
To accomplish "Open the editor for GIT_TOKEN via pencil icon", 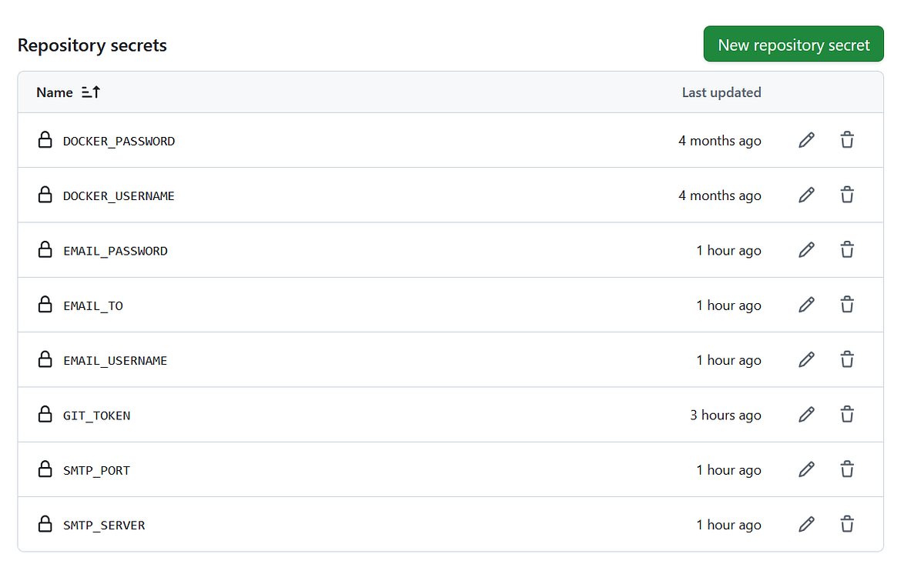I will coord(806,415).
